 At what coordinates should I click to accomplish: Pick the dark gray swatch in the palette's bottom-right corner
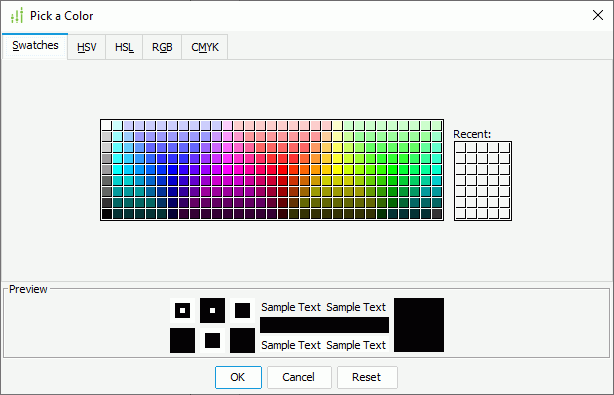[x=437, y=214]
